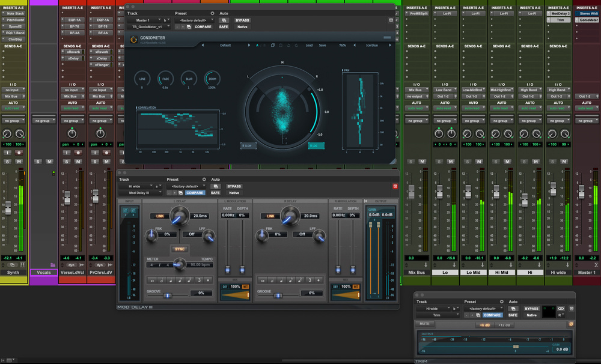
Task: Click the copy A to B icon in Goniometer
Action: pos(272,45)
